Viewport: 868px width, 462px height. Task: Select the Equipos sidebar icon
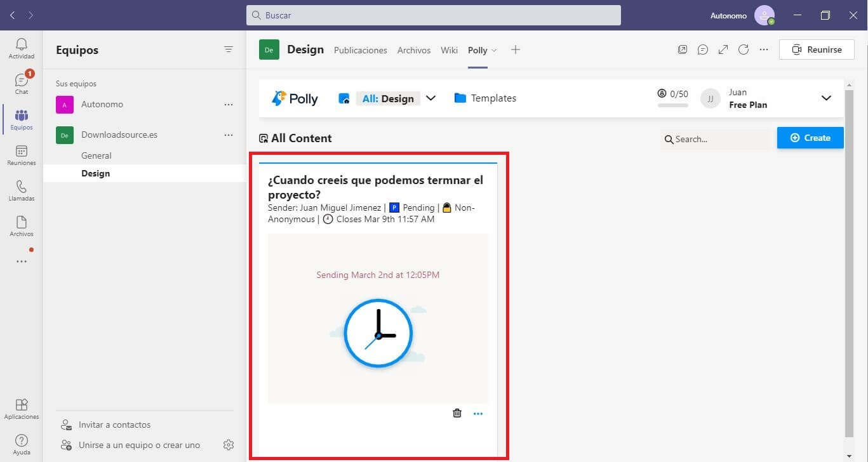point(22,119)
